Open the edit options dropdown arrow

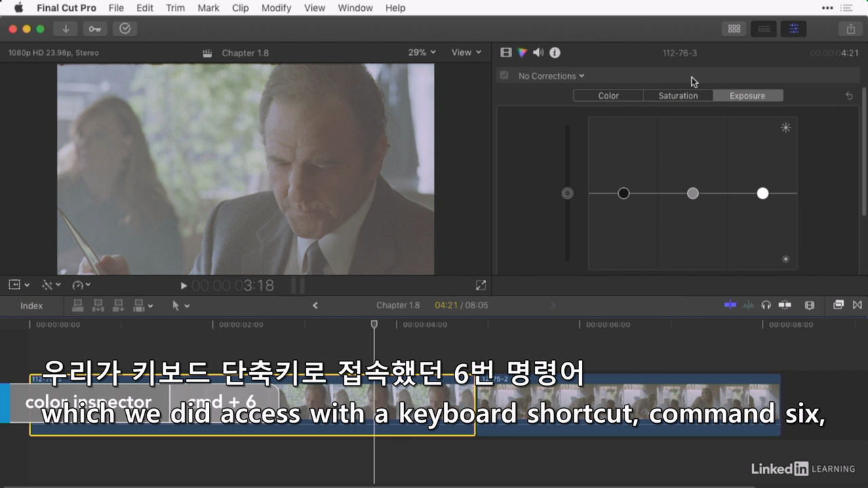click(151, 306)
